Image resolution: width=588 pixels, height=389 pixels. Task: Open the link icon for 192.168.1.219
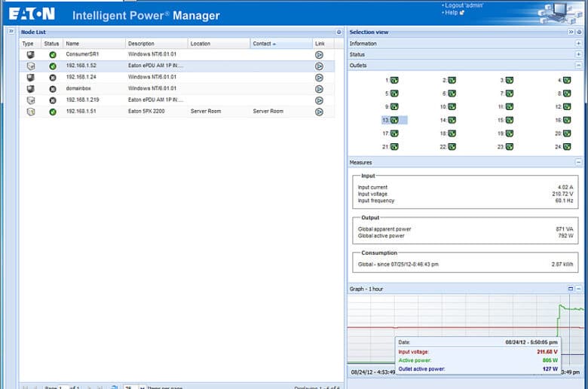[x=319, y=100]
